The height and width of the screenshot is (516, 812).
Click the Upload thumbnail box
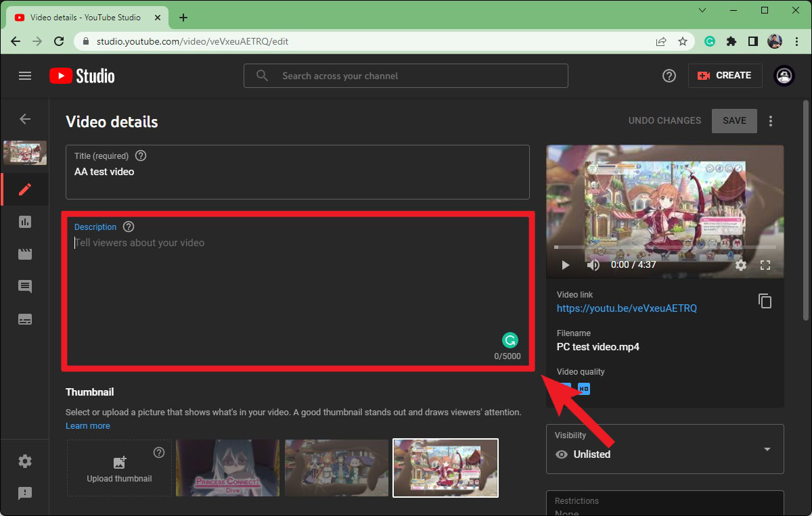point(119,469)
